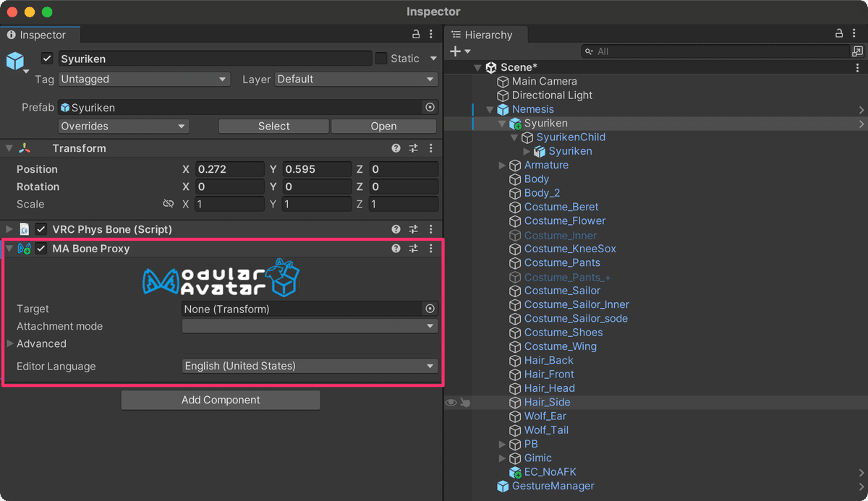Select Directional Light in the Hierarchy

[x=552, y=95]
